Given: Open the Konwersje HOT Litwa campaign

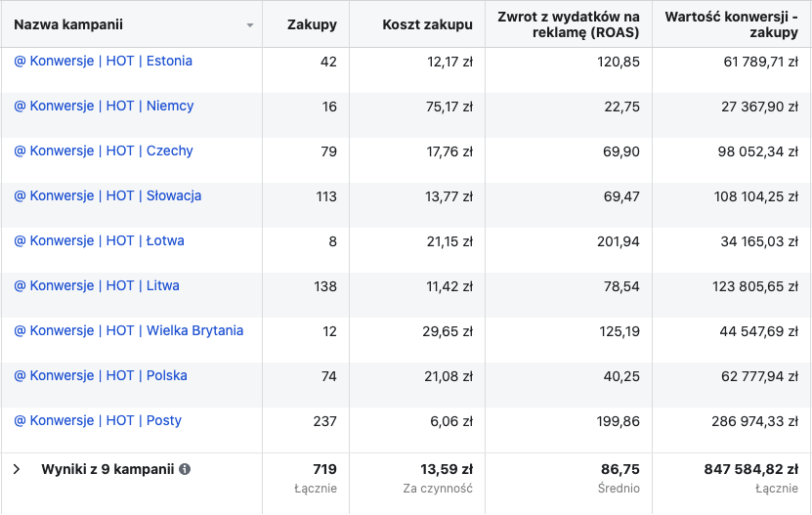Looking at the screenshot, I should (x=97, y=285).
